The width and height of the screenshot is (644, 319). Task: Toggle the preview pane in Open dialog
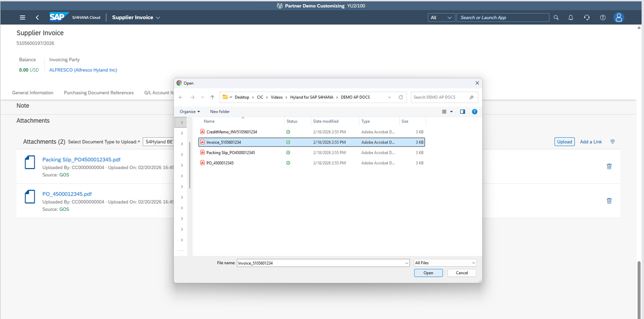[x=463, y=111]
